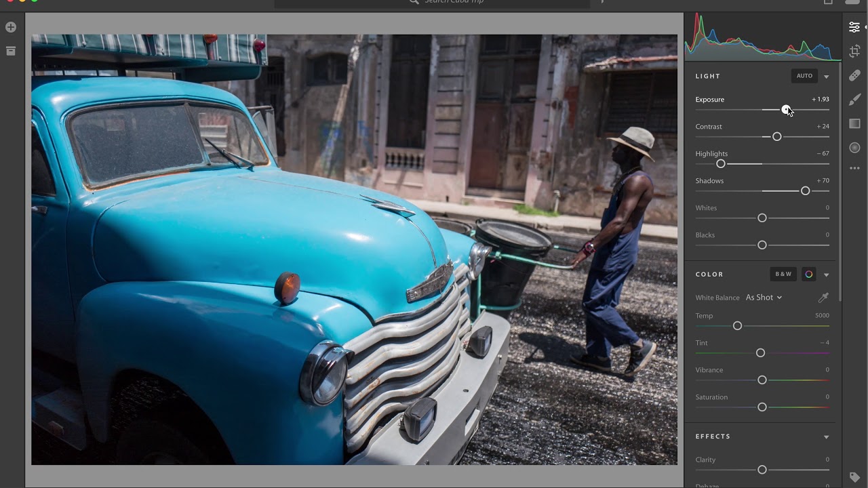This screenshot has height=488, width=868.
Task: Open the White Balance As Shot dropdown
Action: pyautogui.click(x=764, y=298)
